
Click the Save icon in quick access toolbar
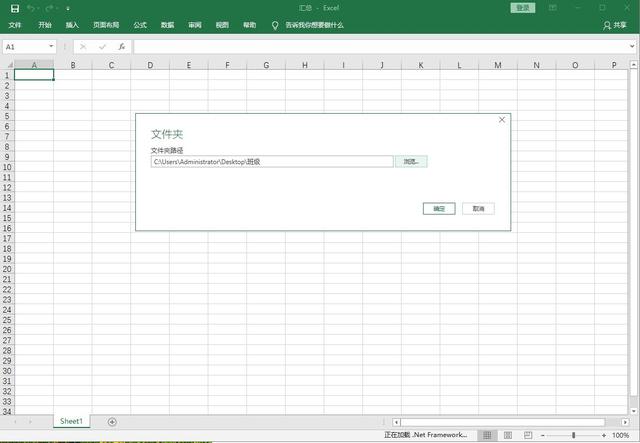14,8
